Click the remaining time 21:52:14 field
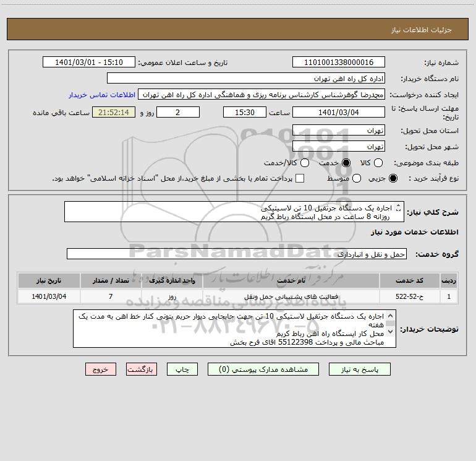Screen dimensions: 476x461 pos(114,112)
